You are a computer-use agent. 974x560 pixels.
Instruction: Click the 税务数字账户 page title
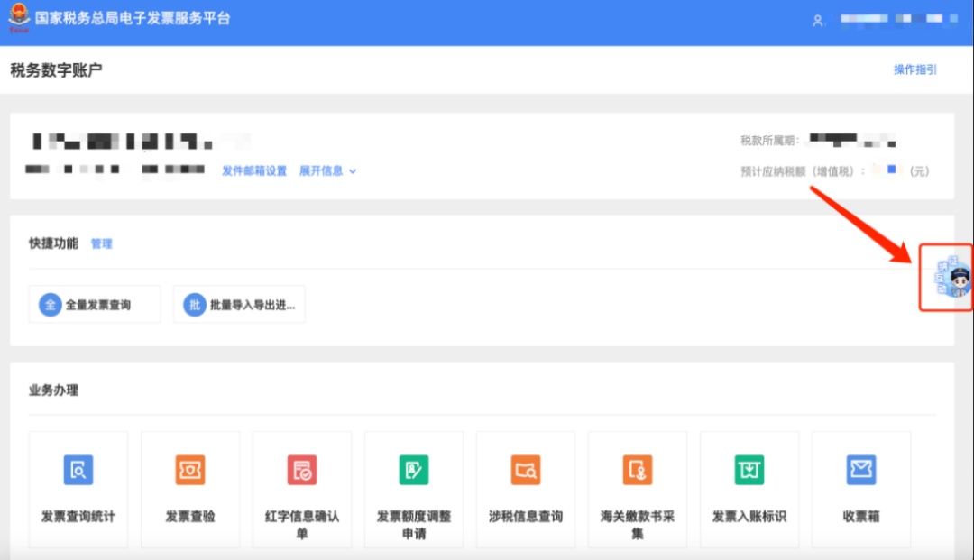(x=56, y=70)
